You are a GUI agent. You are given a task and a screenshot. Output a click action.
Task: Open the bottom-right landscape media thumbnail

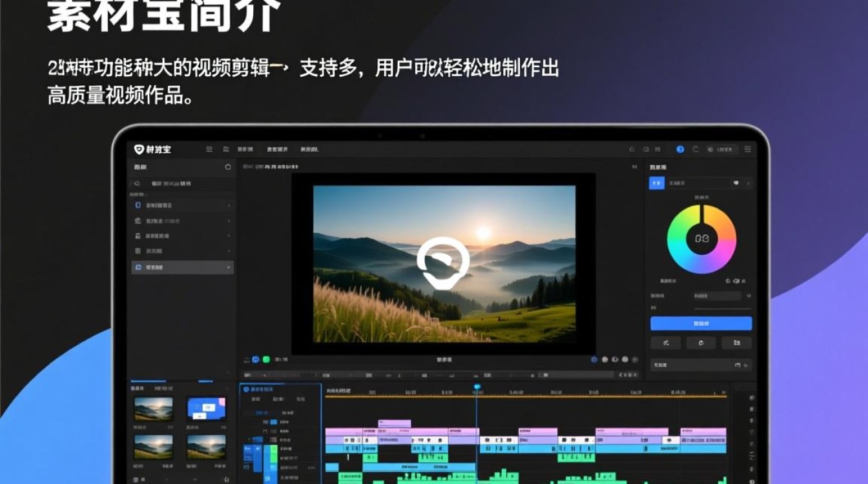pos(207,447)
